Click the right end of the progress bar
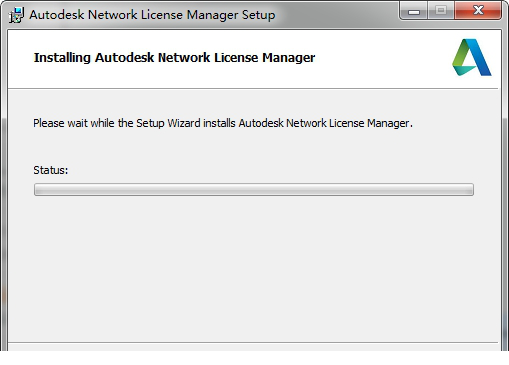This screenshot has width=509, height=365. [471, 189]
